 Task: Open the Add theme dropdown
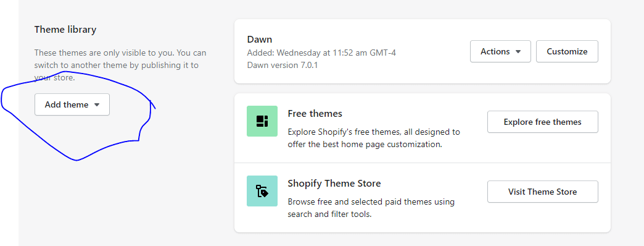(x=72, y=104)
